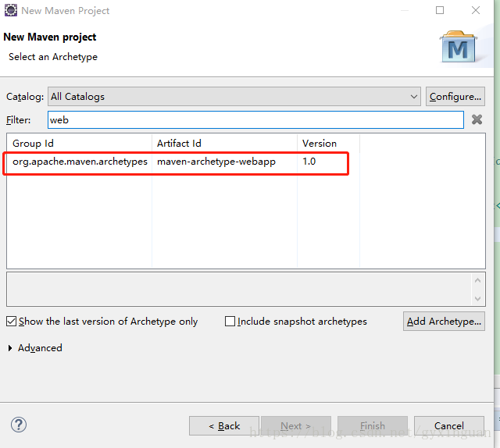Focus the Filter input field containing web

pyautogui.click(x=255, y=120)
